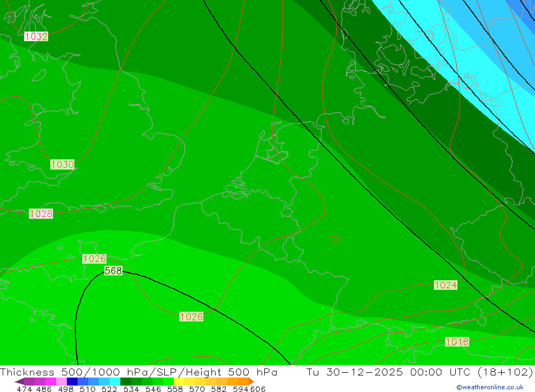Click the 1026 label directly above the 568 label
The height and width of the screenshot is (392, 535).
(x=95, y=259)
